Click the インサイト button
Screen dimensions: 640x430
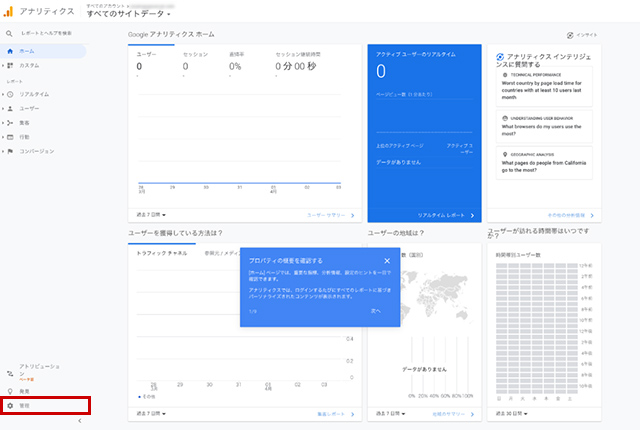582,35
